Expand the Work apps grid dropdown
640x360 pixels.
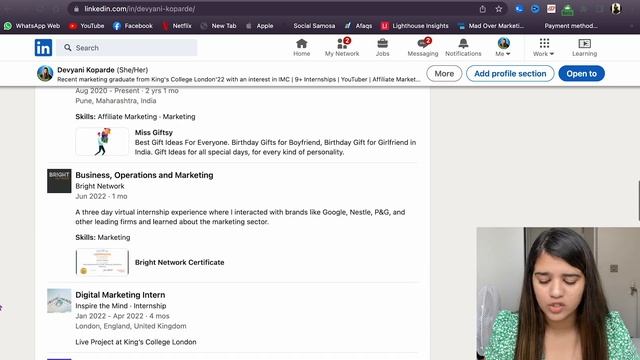tap(544, 47)
